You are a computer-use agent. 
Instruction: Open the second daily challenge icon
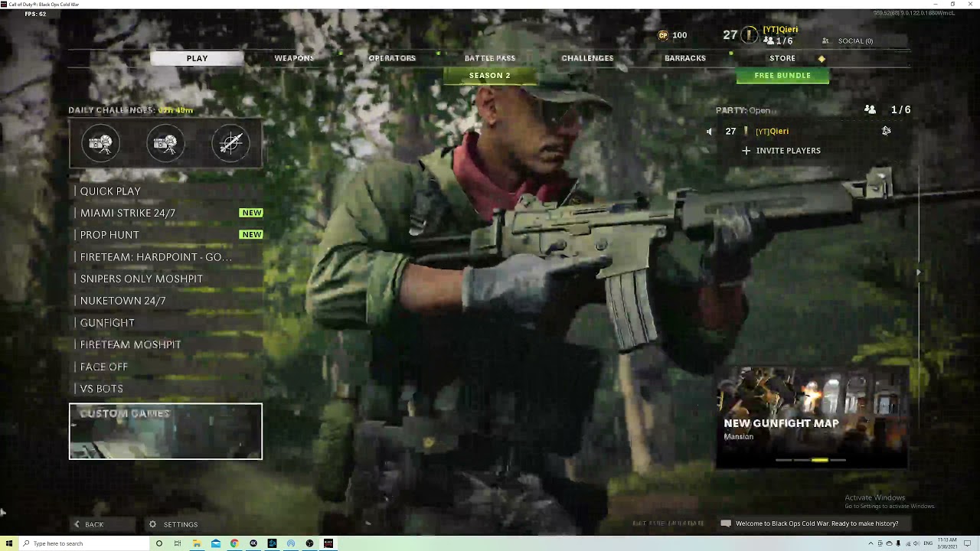coord(165,144)
